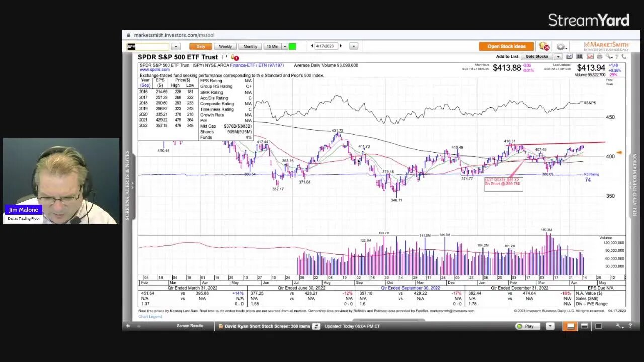This screenshot has width=644, height=362.
Task: Open alert bell beside the stock title
Action: 234,57
